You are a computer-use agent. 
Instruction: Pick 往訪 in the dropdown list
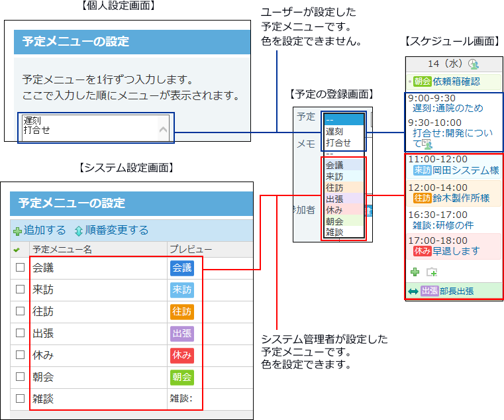335,187
